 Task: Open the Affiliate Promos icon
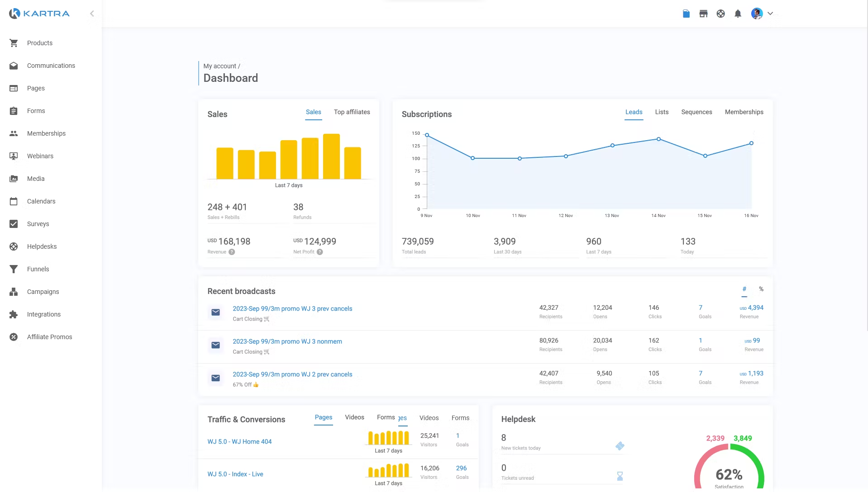click(x=14, y=337)
